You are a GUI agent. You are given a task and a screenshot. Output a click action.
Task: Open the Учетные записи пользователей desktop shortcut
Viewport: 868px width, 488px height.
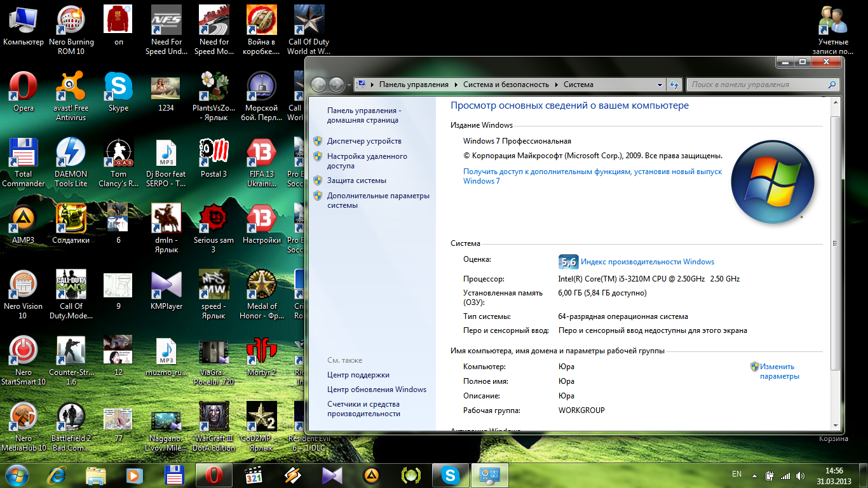[833, 30]
